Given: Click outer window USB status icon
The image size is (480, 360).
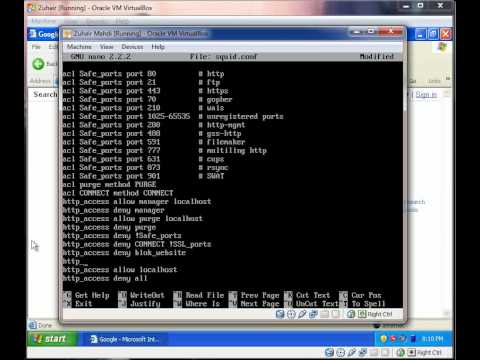Looking at the screenshot, I should coord(352,352).
